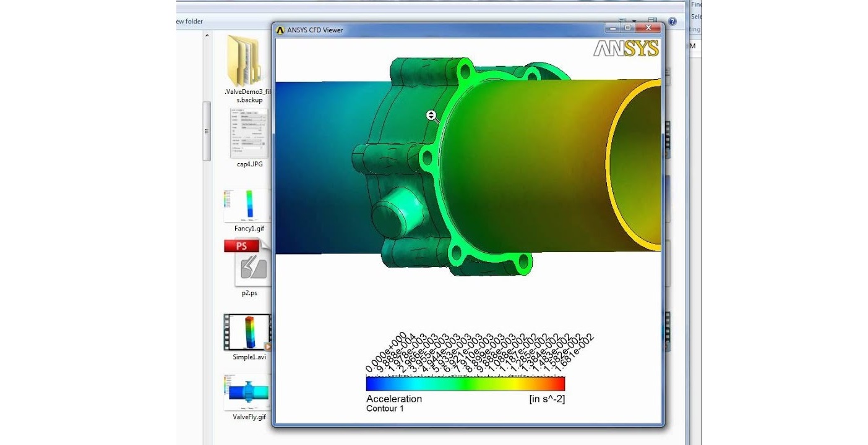Click the New folder button
Screen dimensions: 868x445
(189, 22)
